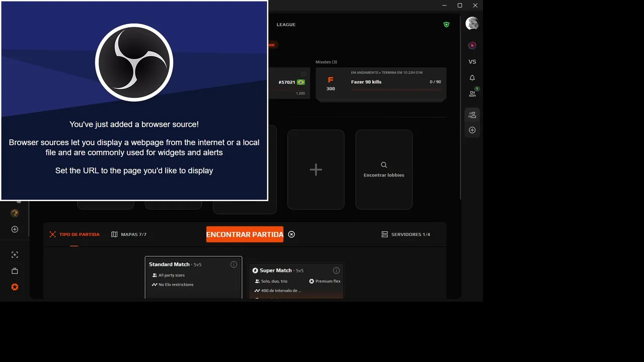Open the VS icon in sidebar
Screen dimensions: 644x362
[472, 61]
